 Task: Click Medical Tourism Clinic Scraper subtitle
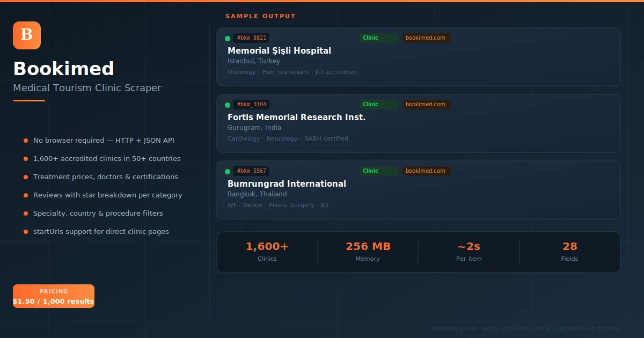click(x=87, y=89)
